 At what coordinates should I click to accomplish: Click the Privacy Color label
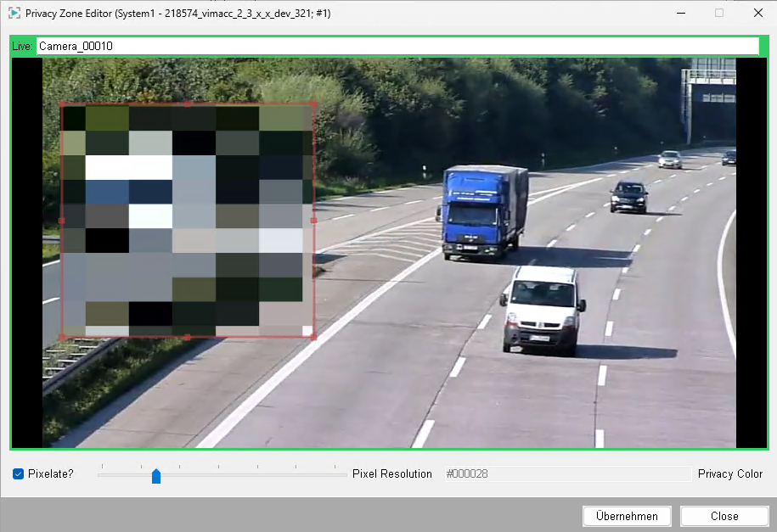point(730,474)
